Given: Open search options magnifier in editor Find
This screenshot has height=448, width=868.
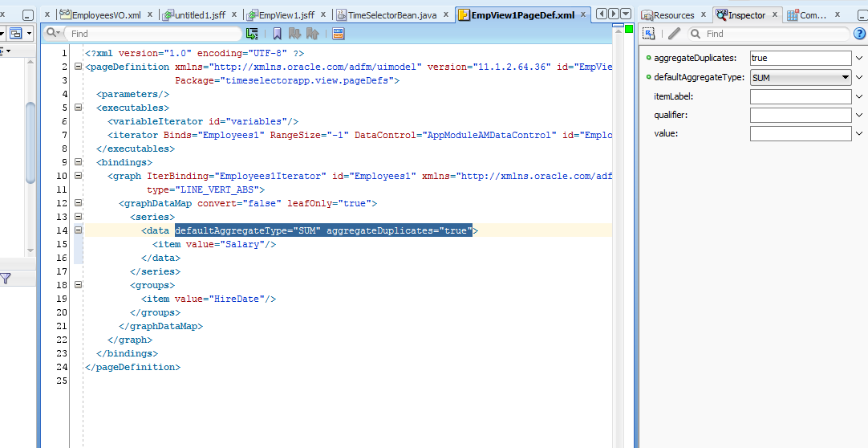Looking at the screenshot, I should click(53, 33).
